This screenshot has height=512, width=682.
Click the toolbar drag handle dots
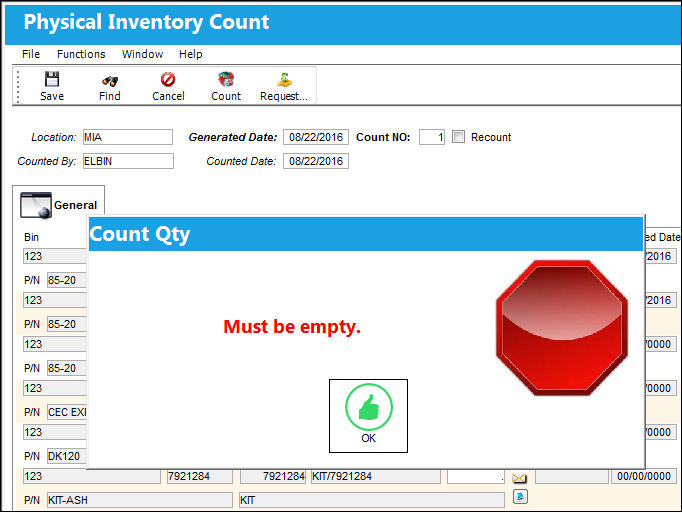click(18, 87)
